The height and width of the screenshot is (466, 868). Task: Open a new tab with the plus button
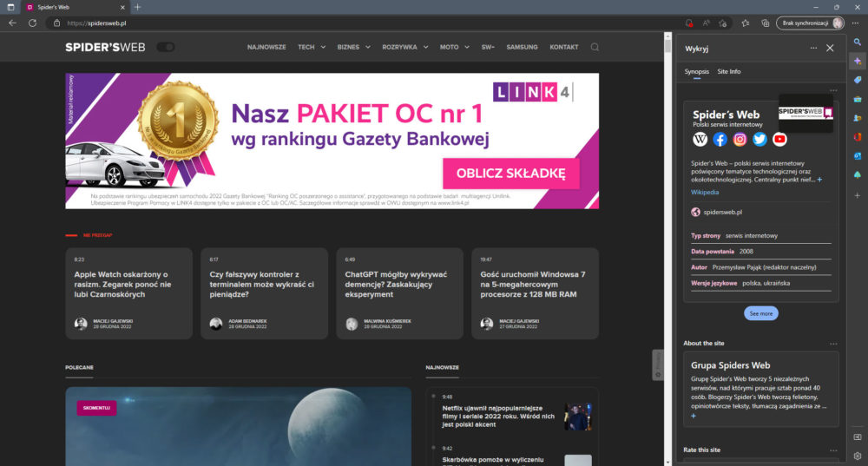(x=137, y=7)
